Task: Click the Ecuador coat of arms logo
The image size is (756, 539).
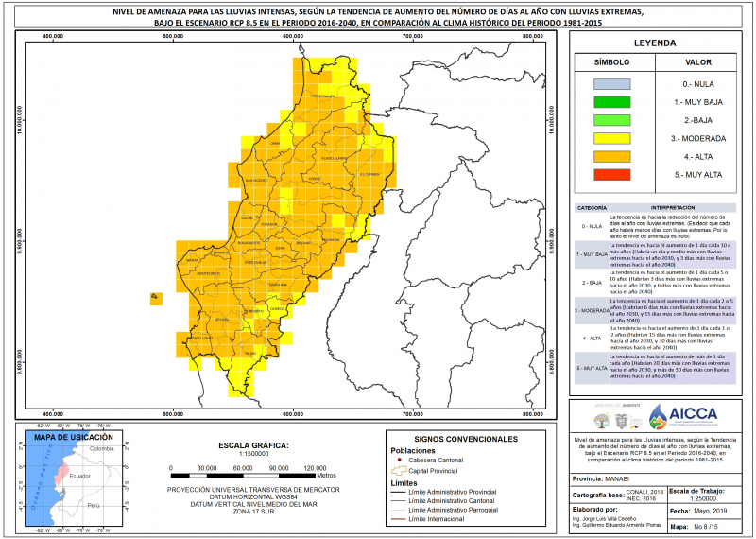Action: [x=622, y=421]
